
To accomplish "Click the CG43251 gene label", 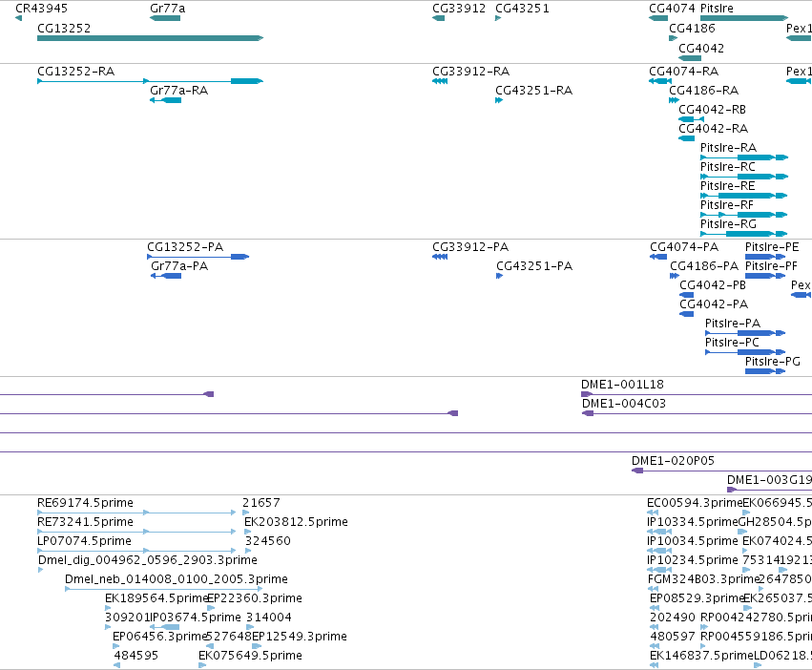I will click(522, 9).
